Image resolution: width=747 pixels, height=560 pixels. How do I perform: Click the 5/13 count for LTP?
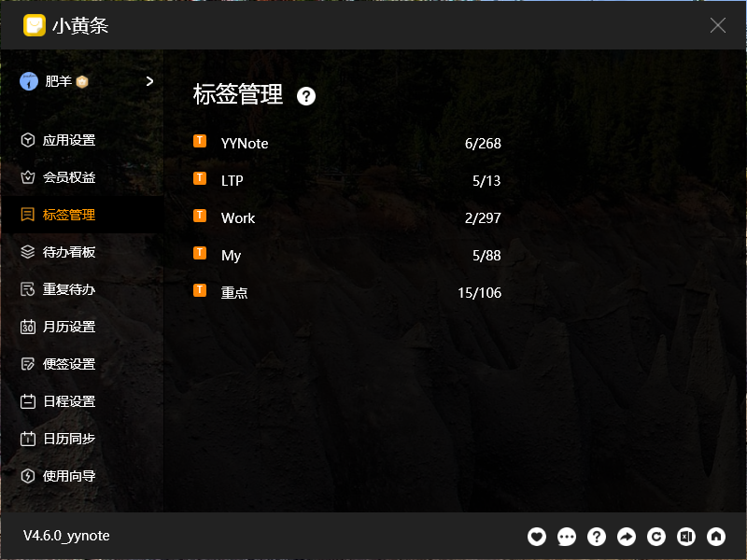pyautogui.click(x=486, y=181)
